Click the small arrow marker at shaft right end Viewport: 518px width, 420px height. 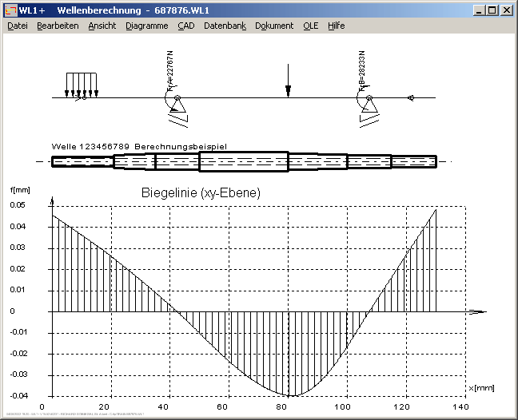tap(409, 98)
